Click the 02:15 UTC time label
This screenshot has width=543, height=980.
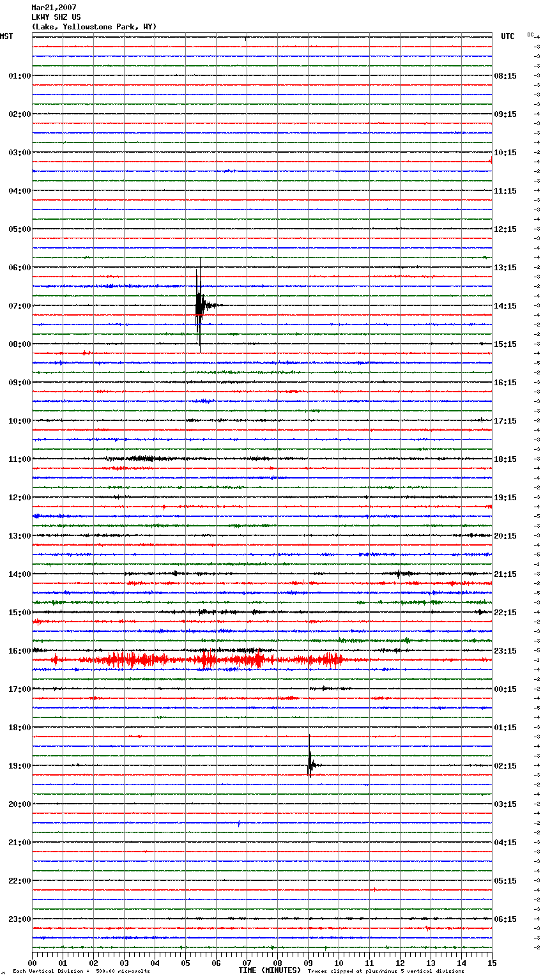pyautogui.click(x=505, y=766)
